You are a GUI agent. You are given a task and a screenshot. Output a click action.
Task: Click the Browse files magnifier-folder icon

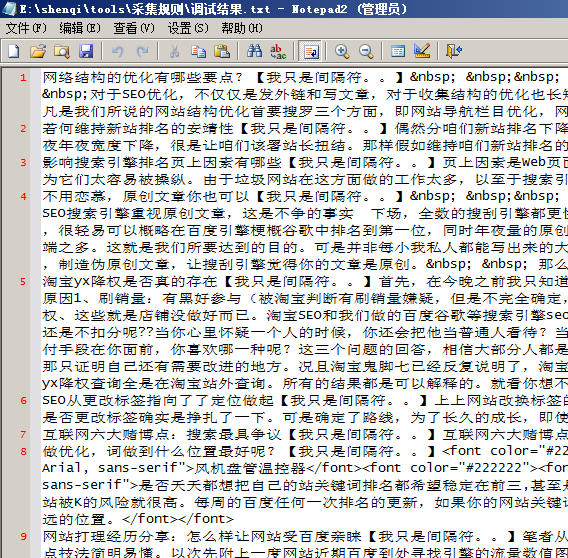coord(62,51)
